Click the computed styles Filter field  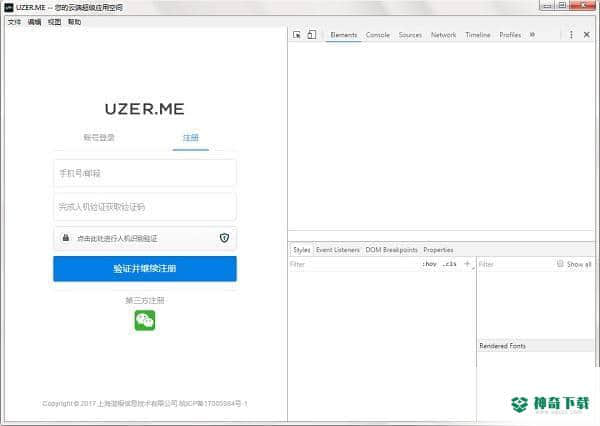coord(515,264)
